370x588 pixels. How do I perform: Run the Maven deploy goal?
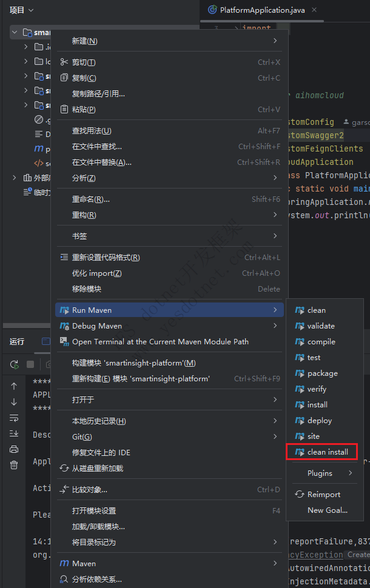tap(325, 420)
